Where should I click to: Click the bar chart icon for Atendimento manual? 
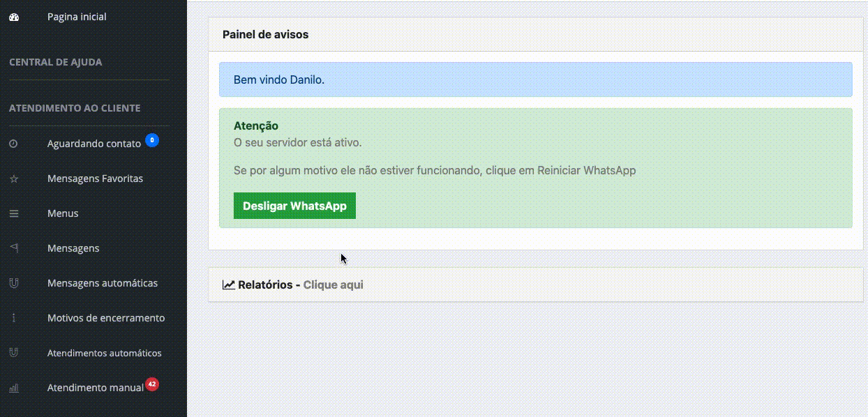(13, 388)
